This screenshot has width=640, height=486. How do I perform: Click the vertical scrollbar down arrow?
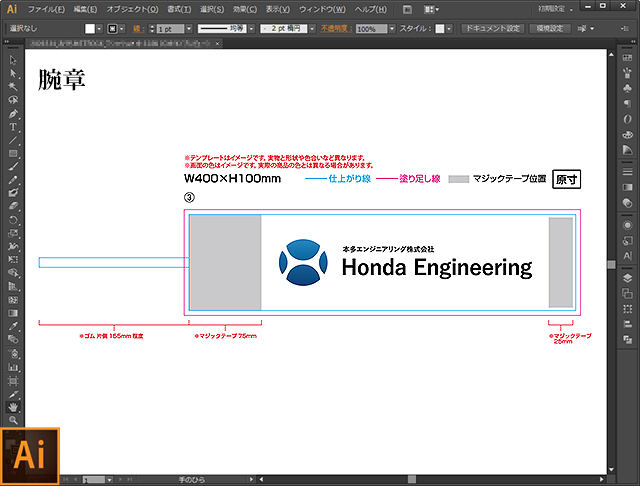611,470
